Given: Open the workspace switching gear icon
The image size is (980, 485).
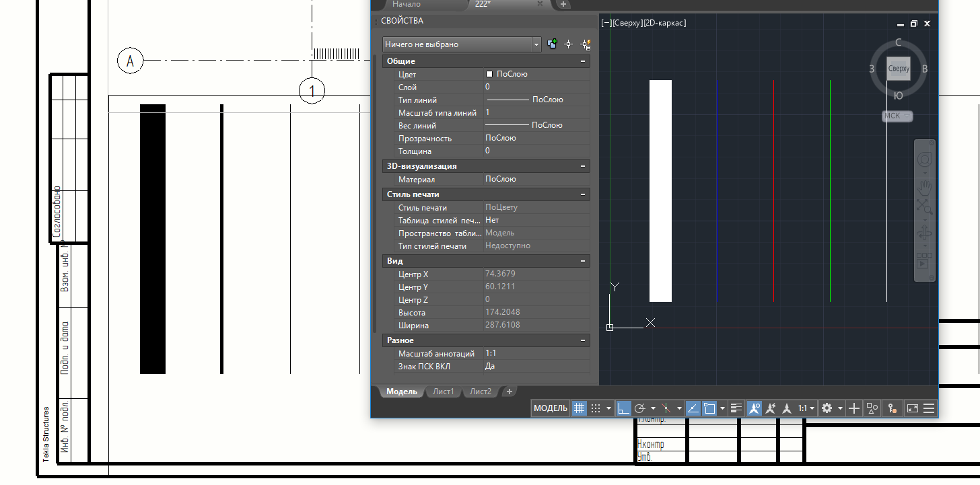Looking at the screenshot, I should pyautogui.click(x=827, y=408).
